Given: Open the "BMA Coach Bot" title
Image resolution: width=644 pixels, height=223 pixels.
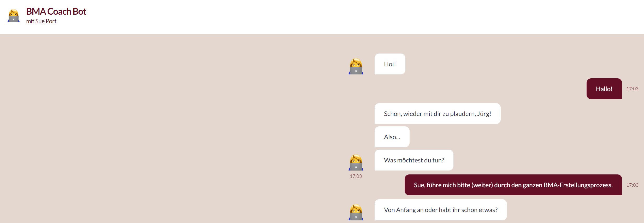Looking at the screenshot, I should [56, 11].
